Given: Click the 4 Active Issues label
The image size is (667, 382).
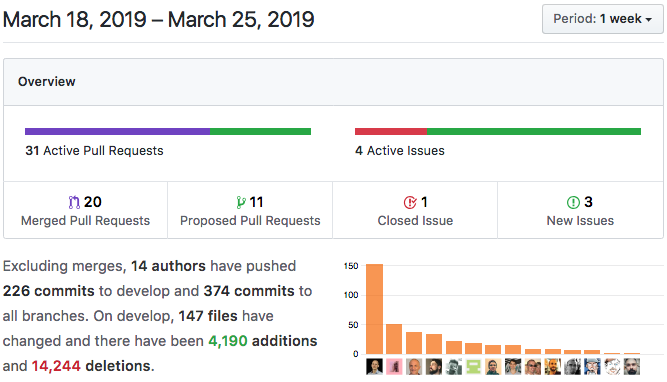Looking at the screenshot, I should (x=400, y=151).
